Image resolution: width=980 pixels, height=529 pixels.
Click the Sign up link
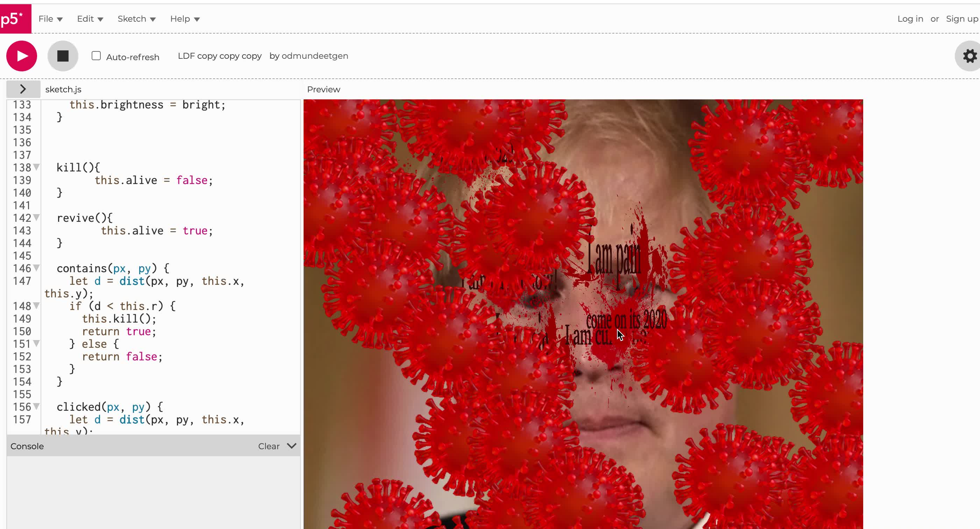point(962,19)
